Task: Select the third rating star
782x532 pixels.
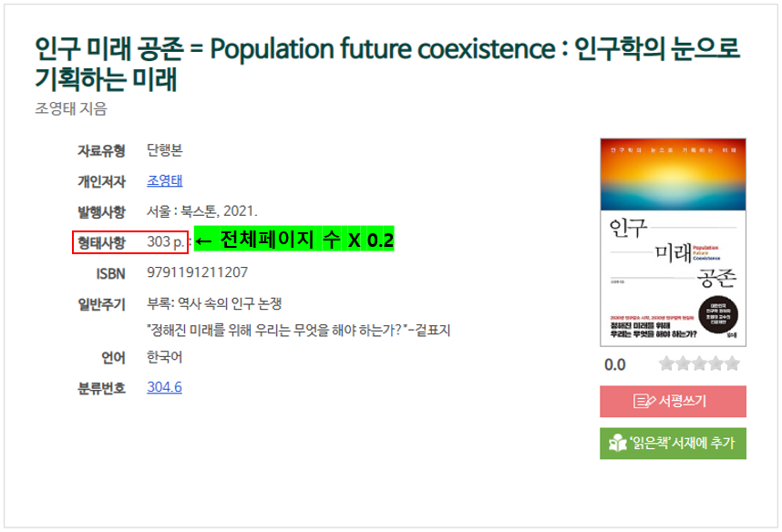Action: [x=699, y=363]
